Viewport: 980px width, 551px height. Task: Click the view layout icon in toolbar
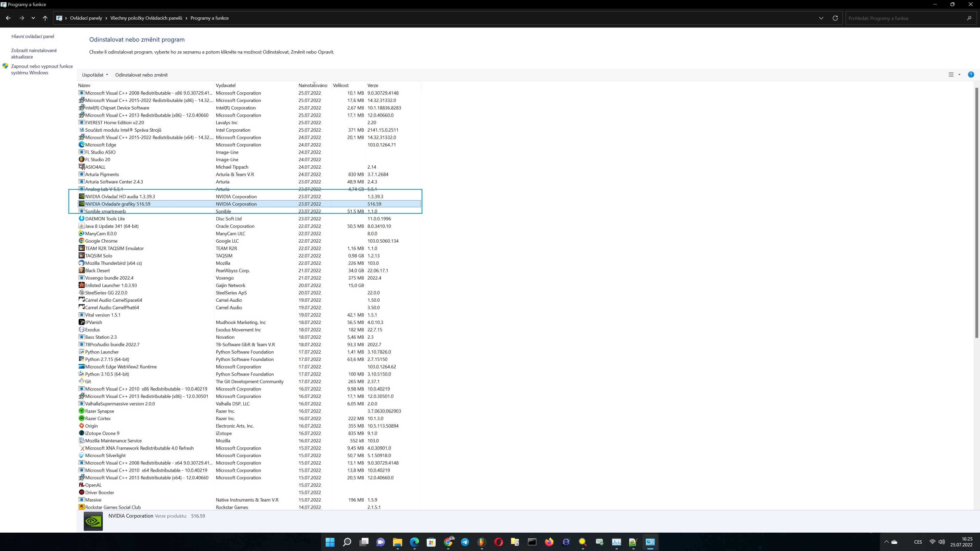[x=951, y=74]
